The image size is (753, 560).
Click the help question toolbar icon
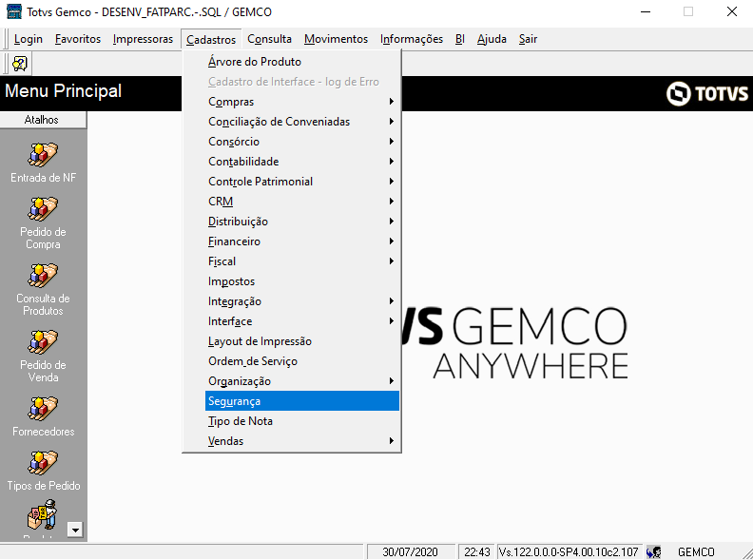20,64
